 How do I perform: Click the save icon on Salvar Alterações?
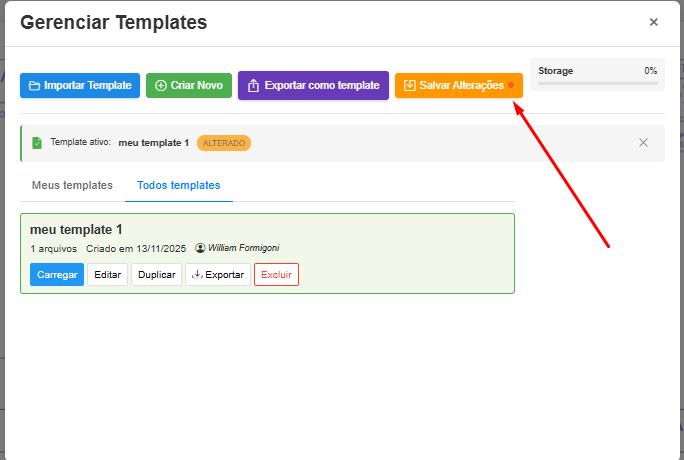[x=409, y=86]
